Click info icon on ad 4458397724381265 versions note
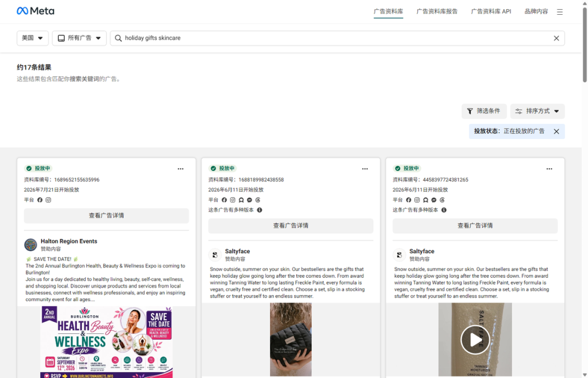Viewport: 588px width, 378px height. tap(444, 210)
